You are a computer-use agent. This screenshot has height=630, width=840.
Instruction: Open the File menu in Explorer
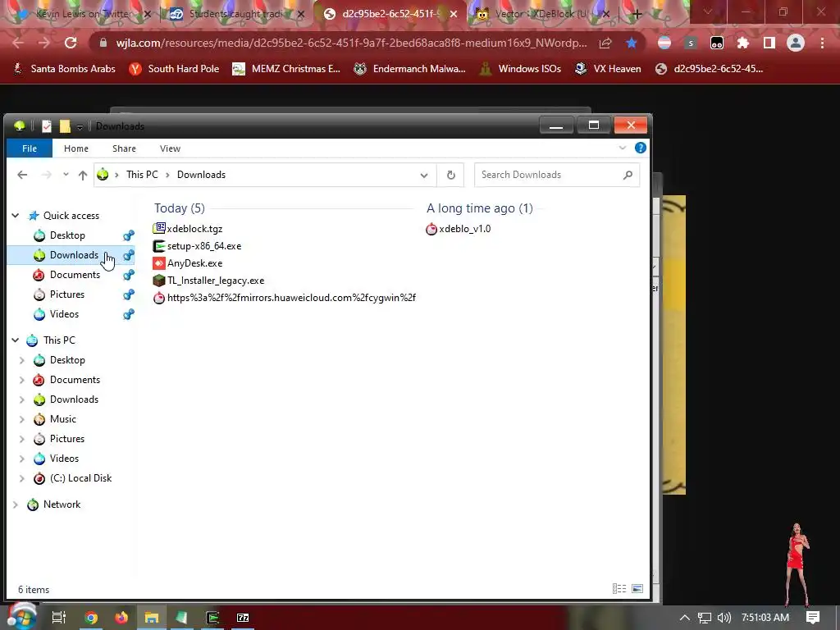[x=30, y=148]
